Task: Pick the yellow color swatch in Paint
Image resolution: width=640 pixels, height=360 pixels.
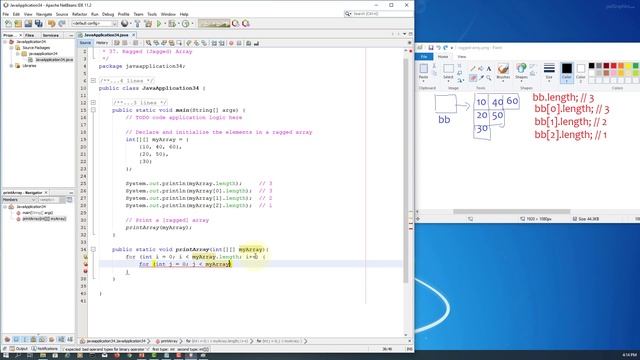Action: click(x=628, y=66)
